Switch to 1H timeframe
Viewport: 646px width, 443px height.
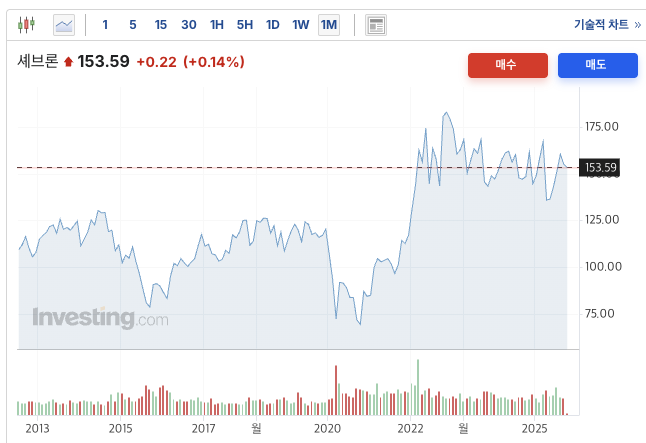pos(217,24)
